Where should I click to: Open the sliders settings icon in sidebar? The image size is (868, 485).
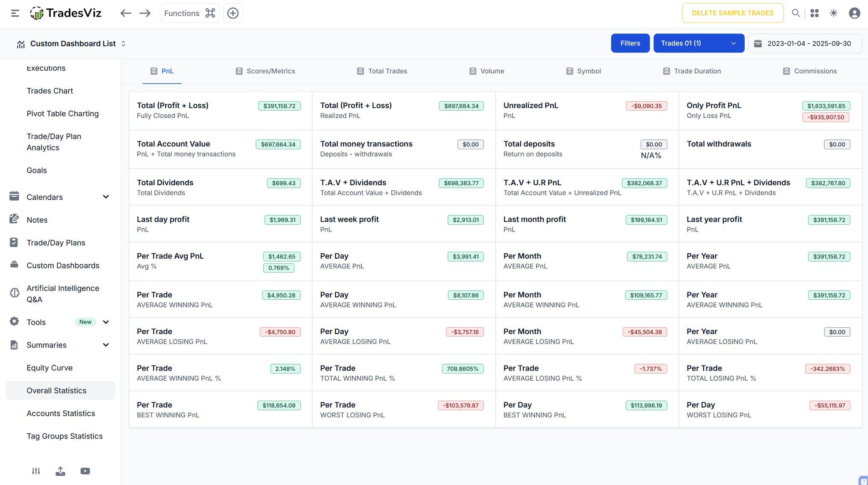(36, 471)
